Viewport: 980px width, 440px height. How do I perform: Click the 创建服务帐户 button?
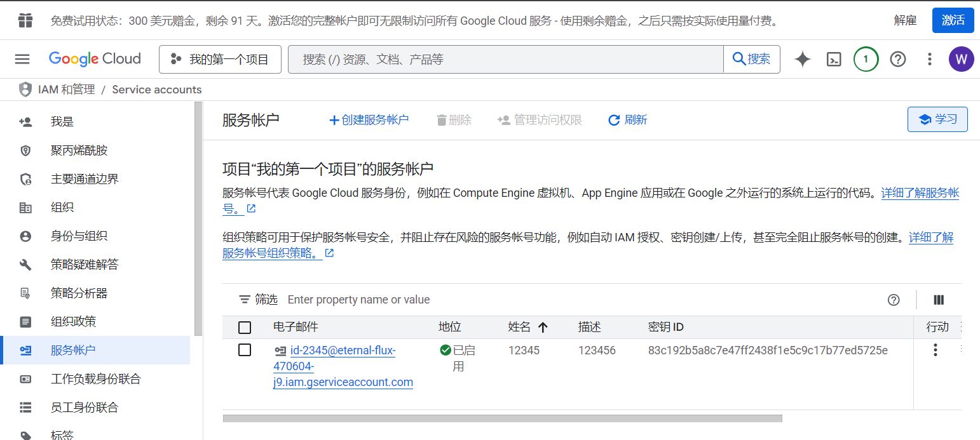click(x=369, y=120)
